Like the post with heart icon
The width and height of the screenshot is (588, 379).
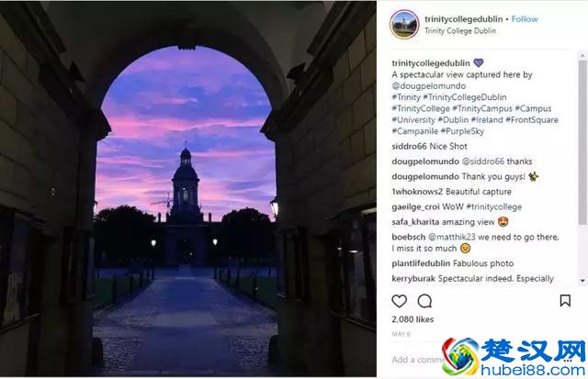coord(399,301)
